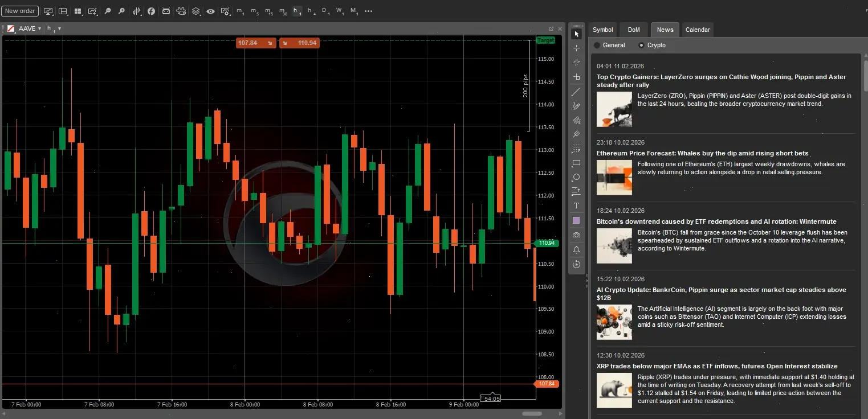Click the purple color swatch in the toolbar

point(576,220)
